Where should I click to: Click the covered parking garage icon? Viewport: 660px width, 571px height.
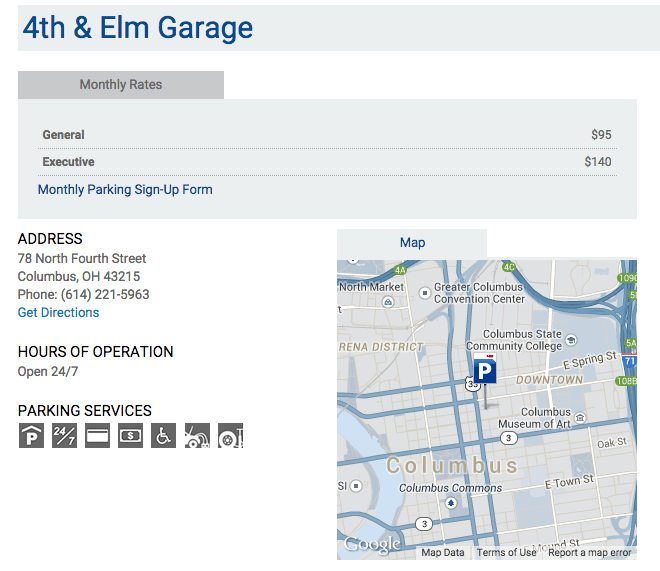point(31,436)
